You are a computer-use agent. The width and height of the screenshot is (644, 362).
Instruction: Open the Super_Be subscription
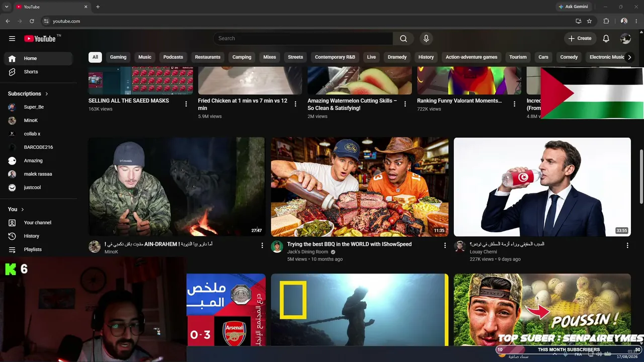[39, 107]
